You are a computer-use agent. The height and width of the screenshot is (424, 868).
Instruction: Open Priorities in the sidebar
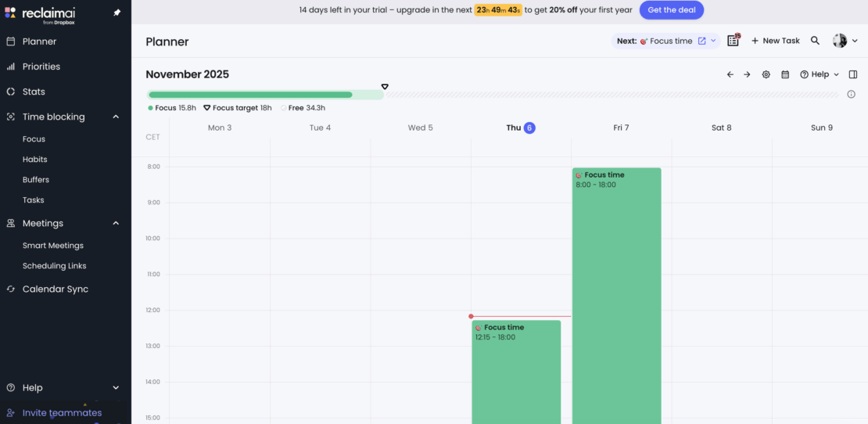41,66
